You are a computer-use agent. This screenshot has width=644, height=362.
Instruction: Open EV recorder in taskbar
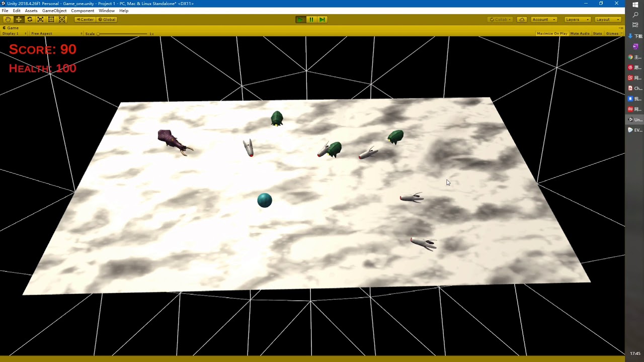635,130
